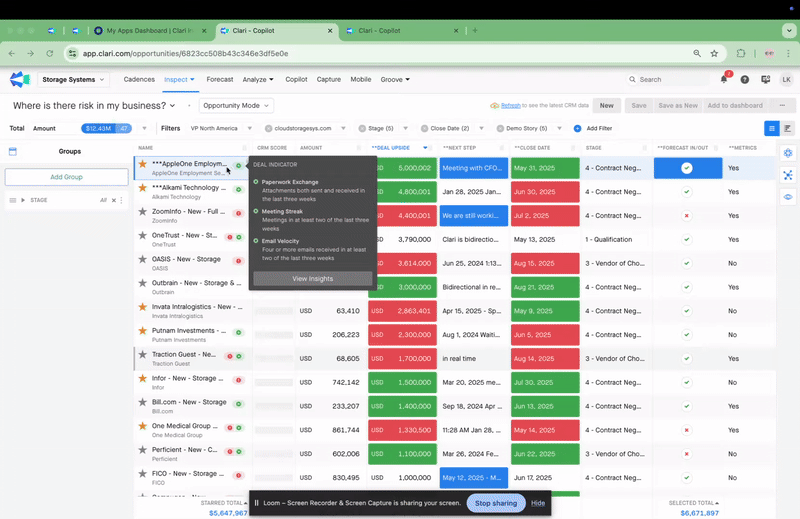Remove the Close Date (2) filter with its x
This screenshot has height=519, width=800.
tap(424, 129)
